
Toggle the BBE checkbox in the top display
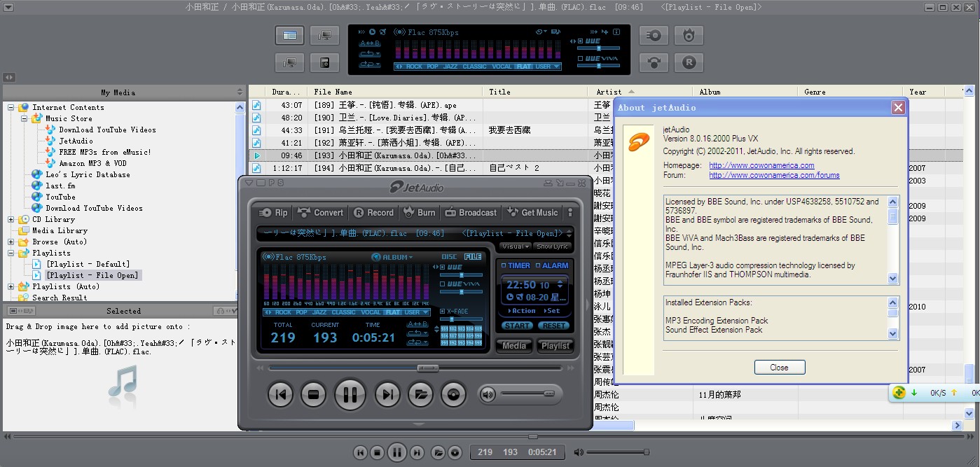580,41
